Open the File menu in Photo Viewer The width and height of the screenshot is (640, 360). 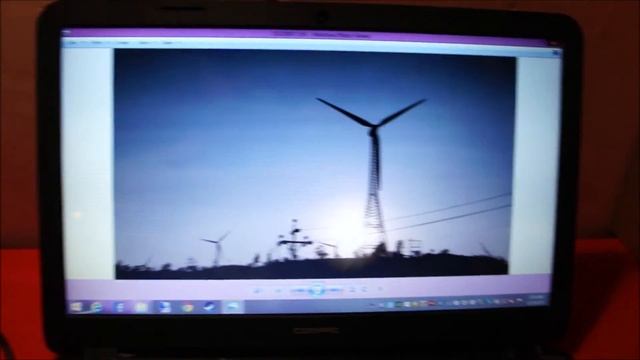(73, 42)
